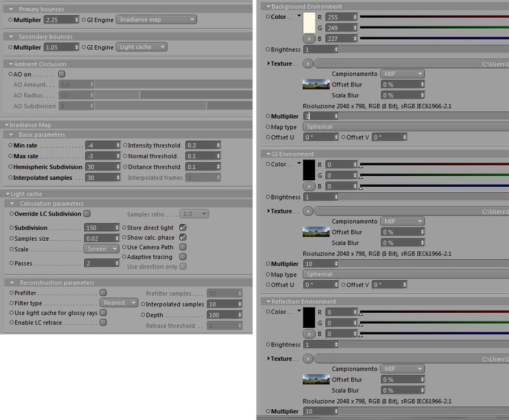
Task: Check Use light cache for glossy rays
Action: (x=103, y=313)
